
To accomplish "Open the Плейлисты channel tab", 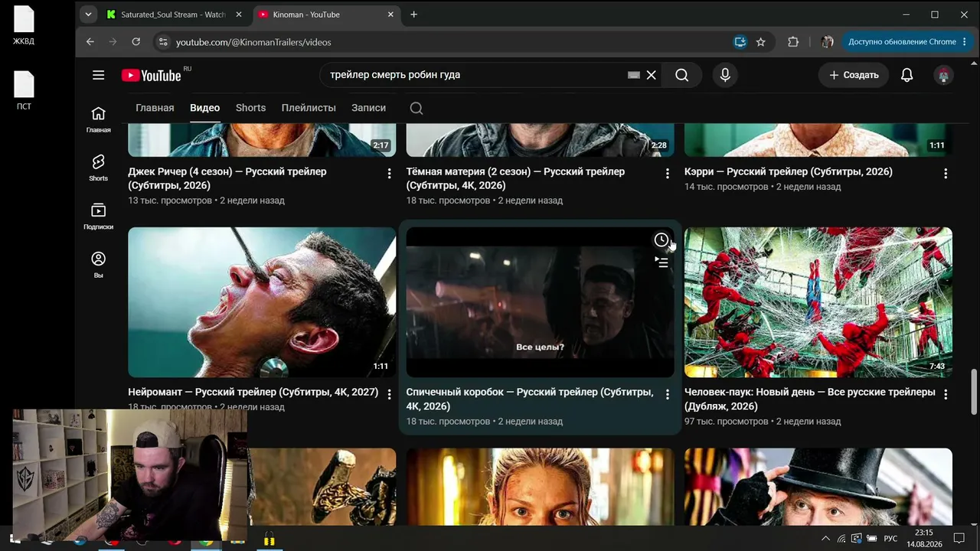I will [x=309, y=108].
